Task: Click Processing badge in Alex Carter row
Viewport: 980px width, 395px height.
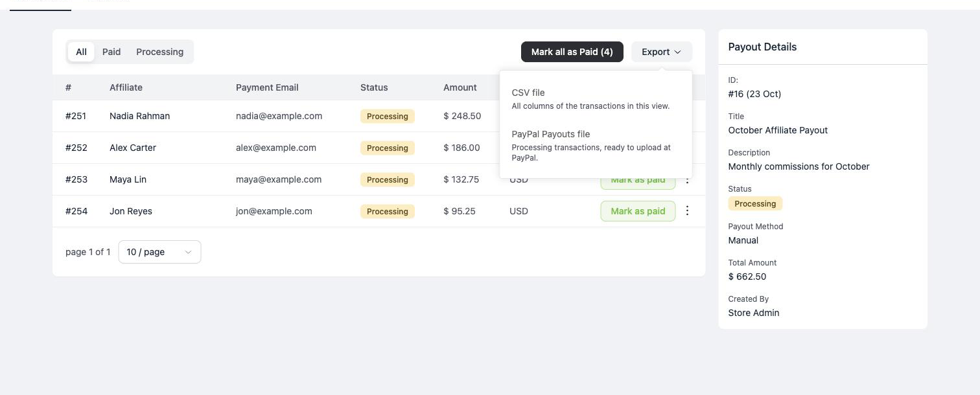Action: tap(387, 148)
